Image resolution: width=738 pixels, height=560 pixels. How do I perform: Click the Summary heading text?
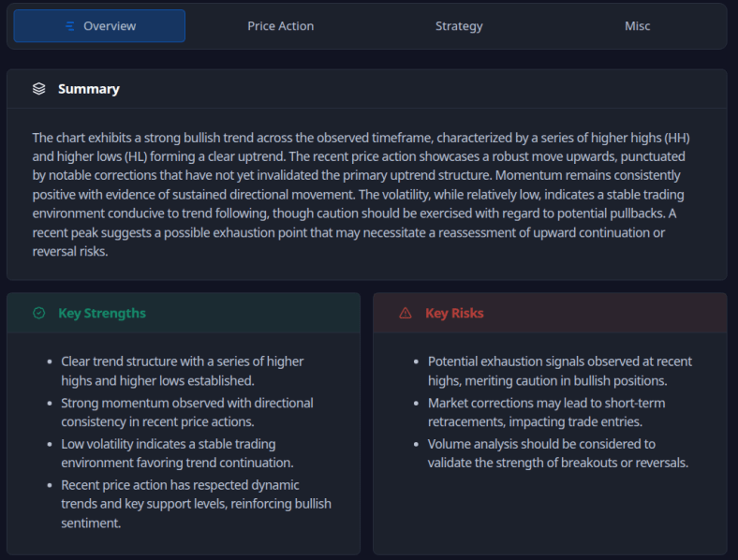(88, 89)
